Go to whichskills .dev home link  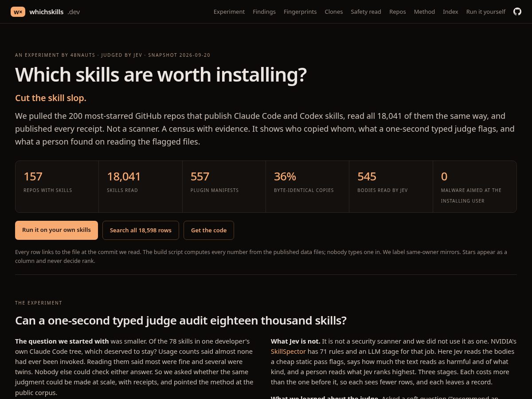point(45,12)
